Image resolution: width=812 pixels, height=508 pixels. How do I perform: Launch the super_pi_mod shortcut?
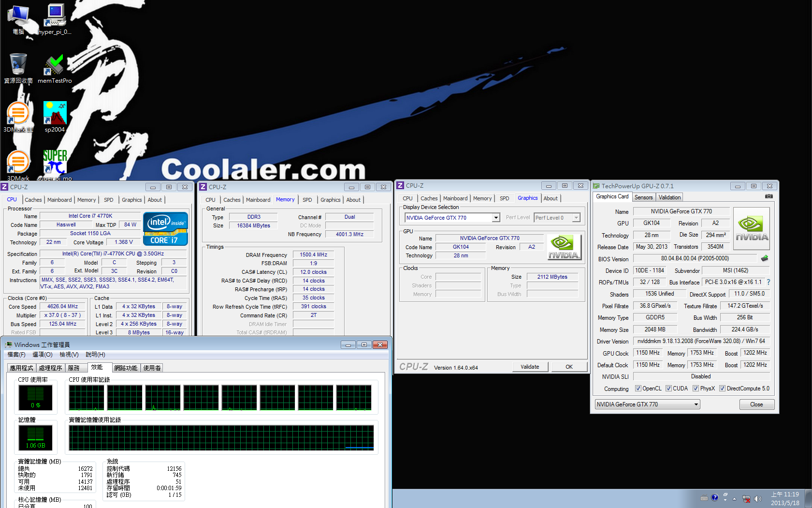pos(55,165)
